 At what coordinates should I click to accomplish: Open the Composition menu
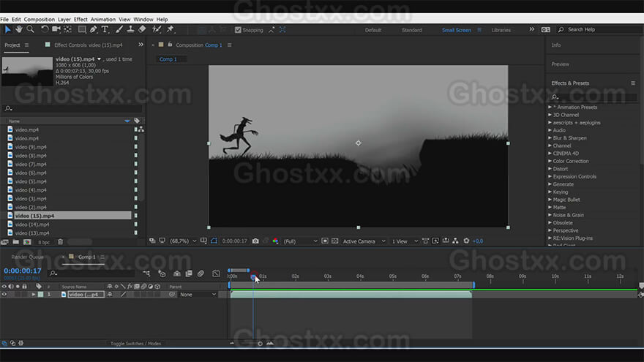[x=39, y=19]
